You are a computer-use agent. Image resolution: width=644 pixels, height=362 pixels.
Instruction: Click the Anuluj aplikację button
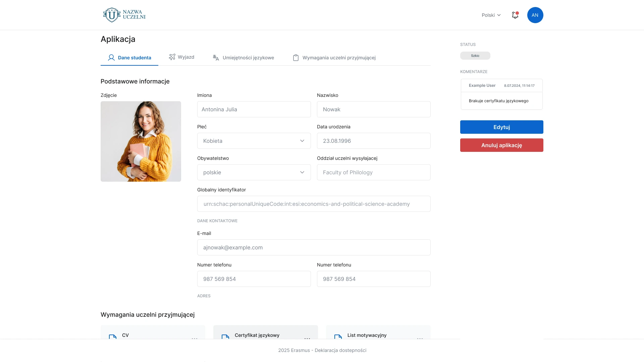pyautogui.click(x=501, y=145)
